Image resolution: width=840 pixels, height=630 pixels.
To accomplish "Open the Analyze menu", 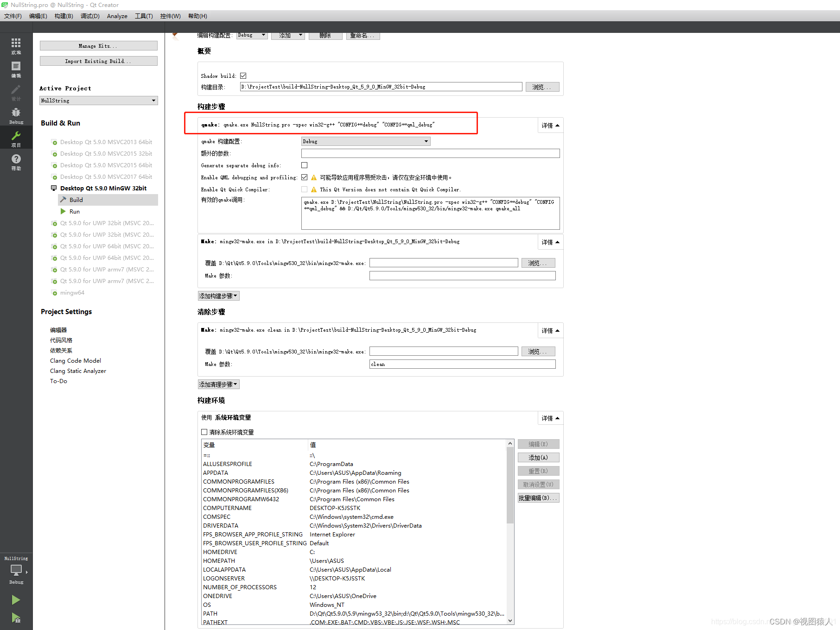I will click(x=117, y=16).
